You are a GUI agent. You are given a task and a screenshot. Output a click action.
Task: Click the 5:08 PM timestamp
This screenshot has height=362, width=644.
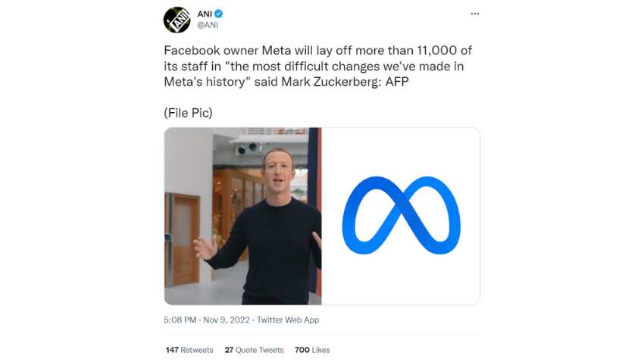click(180, 320)
